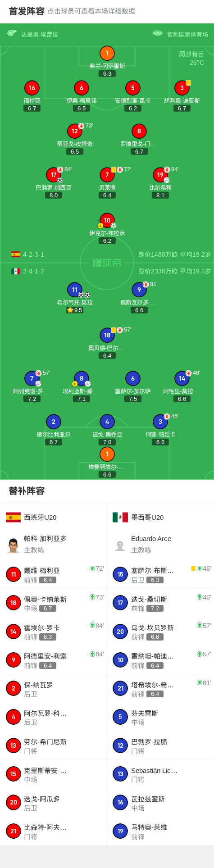The height and width of the screenshot is (868, 214).
Task: Open bench player 19 马特奥-莱维
Action: tap(120, 831)
